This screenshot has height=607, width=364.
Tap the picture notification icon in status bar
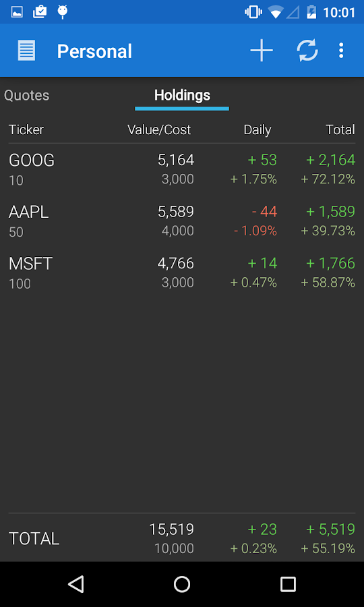point(17,12)
